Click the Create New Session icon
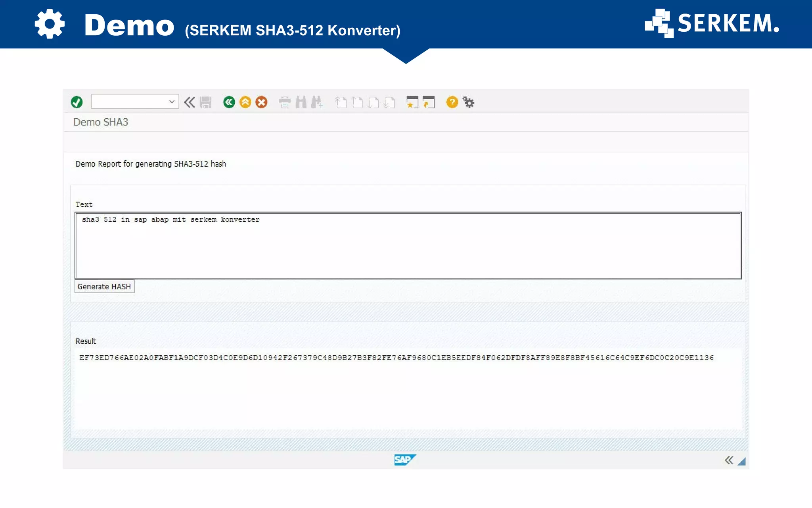 pyautogui.click(x=412, y=102)
